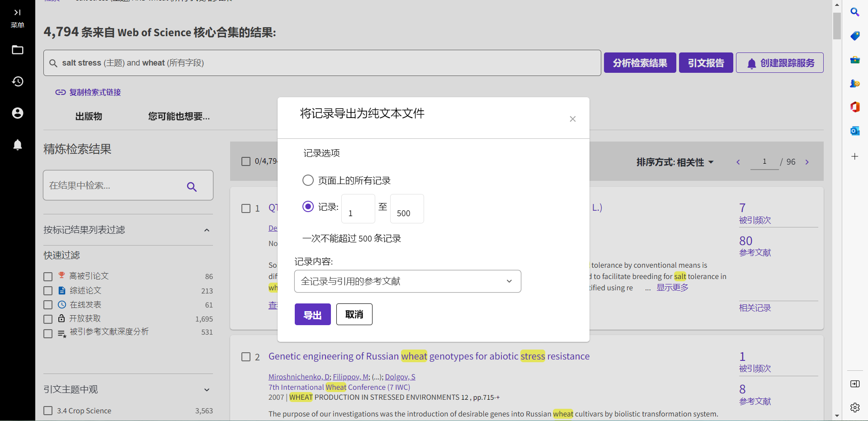The height and width of the screenshot is (421, 868).
Task: Open Outlook from the Edge sidebar
Action: click(x=855, y=131)
